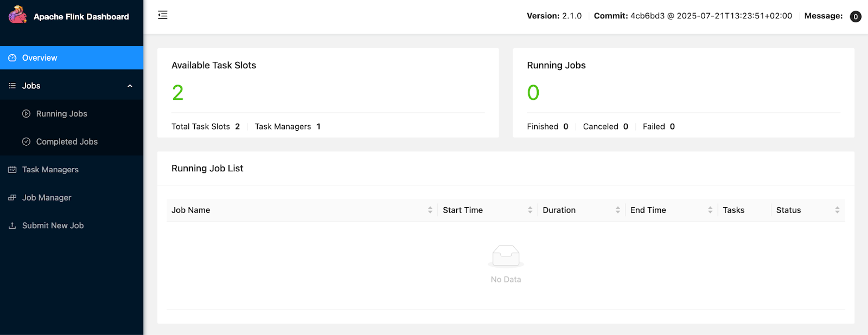Click the Commit: 4cb6bd3 text

click(x=693, y=16)
